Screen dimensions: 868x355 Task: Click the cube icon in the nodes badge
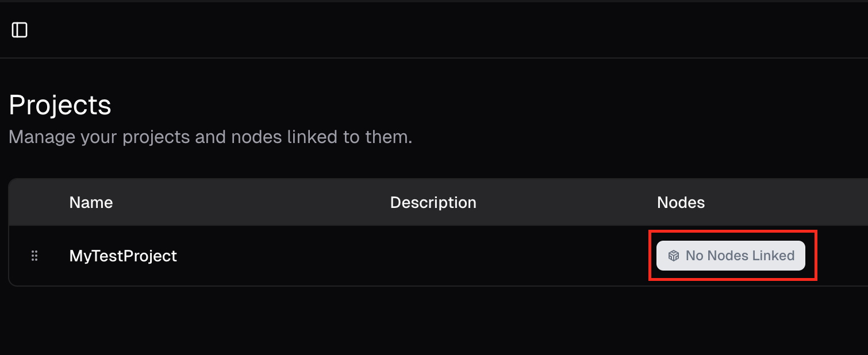click(674, 256)
